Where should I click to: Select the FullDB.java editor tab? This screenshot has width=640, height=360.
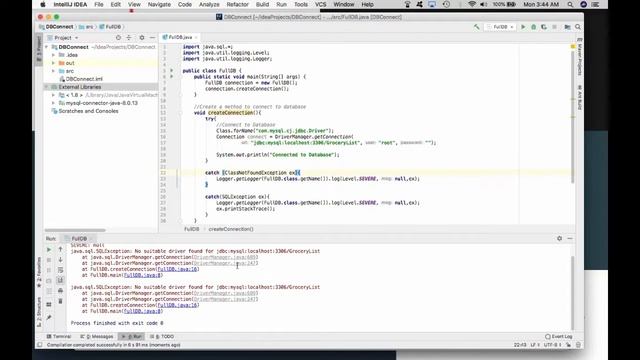coord(180,37)
